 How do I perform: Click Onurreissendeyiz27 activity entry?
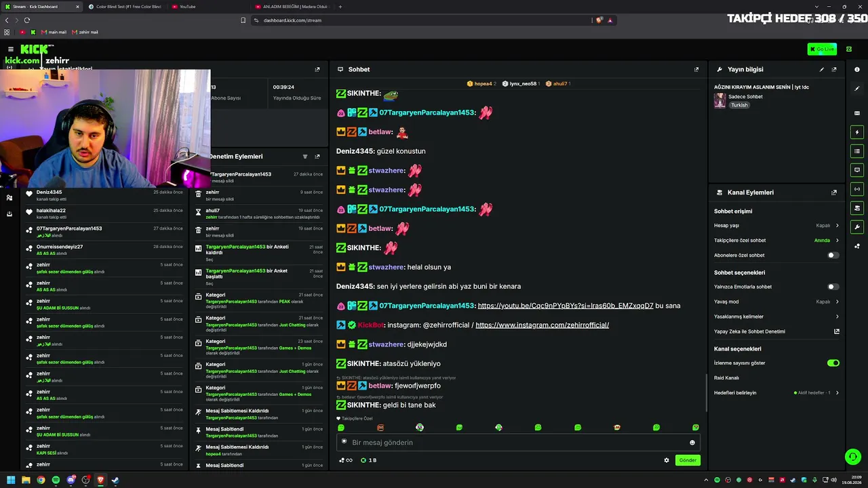pyautogui.click(x=104, y=249)
